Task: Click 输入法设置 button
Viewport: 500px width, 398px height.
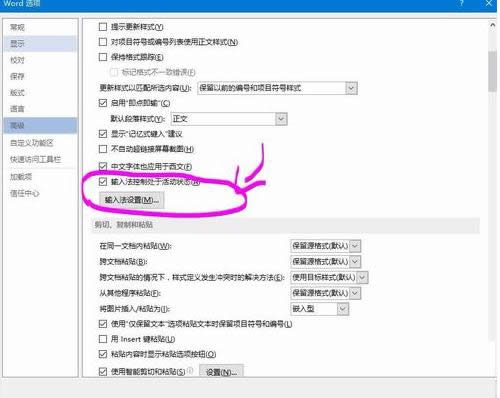Action: click(x=132, y=200)
